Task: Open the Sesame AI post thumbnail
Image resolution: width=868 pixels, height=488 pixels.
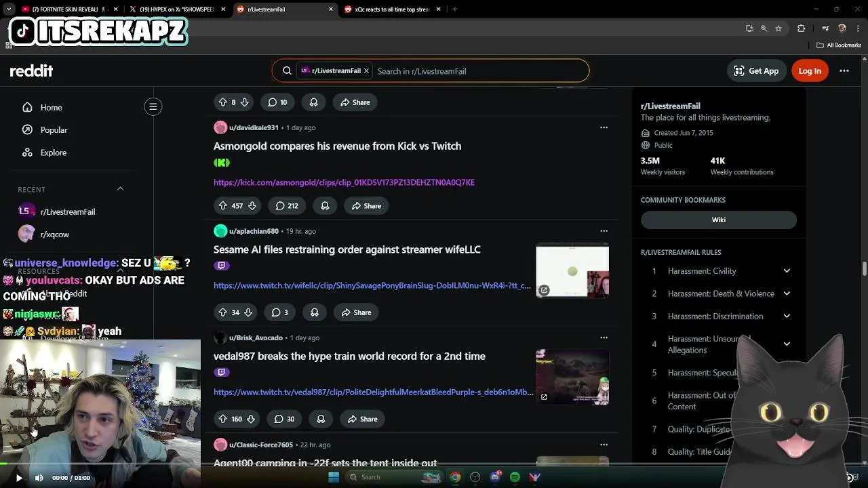Action: pos(572,272)
